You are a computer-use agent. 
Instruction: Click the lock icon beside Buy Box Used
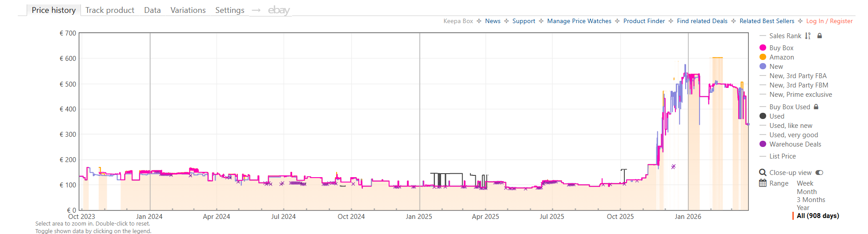click(816, 107)
